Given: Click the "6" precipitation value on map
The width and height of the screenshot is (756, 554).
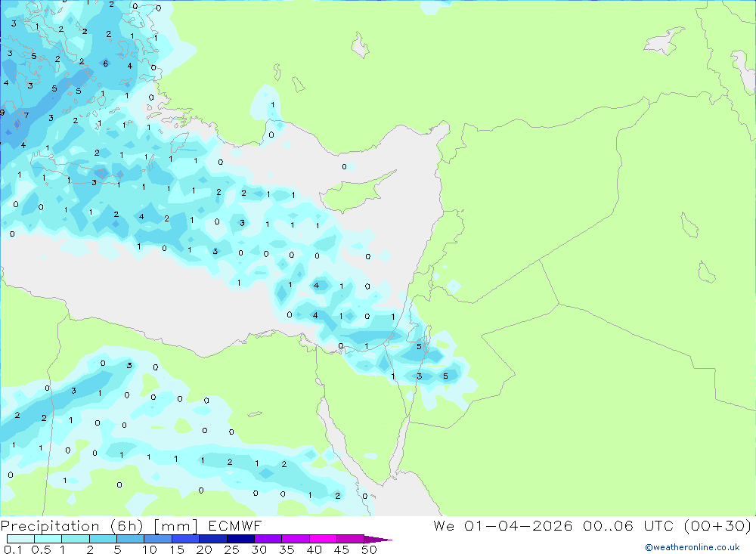Looking at the screenshot, I should point(106,63).
